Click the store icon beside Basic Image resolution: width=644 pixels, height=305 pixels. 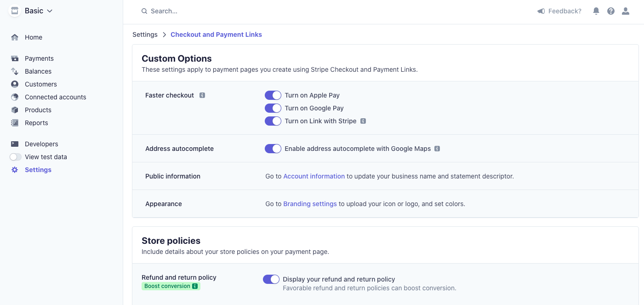[x=15, y=11]
